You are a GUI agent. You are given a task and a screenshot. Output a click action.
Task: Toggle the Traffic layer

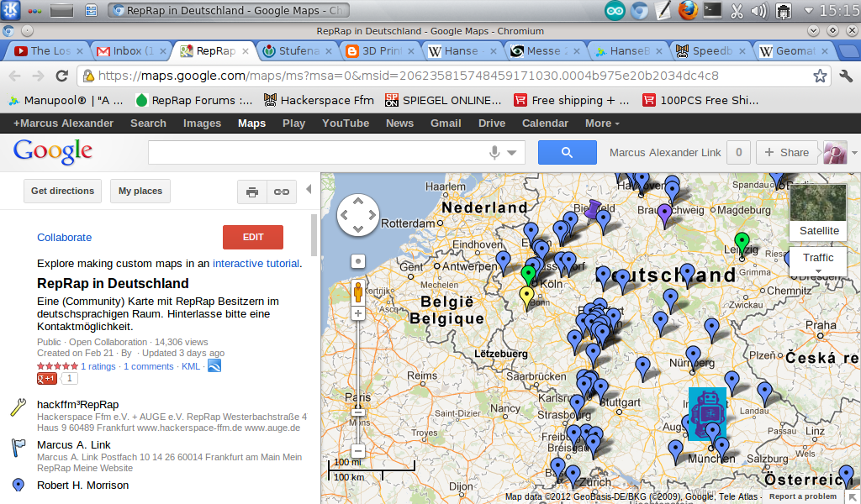[x=818, y=258]
